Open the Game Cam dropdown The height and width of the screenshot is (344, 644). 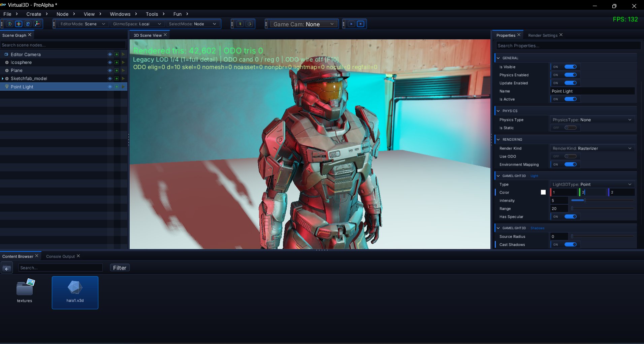click(x=303, y=24)
